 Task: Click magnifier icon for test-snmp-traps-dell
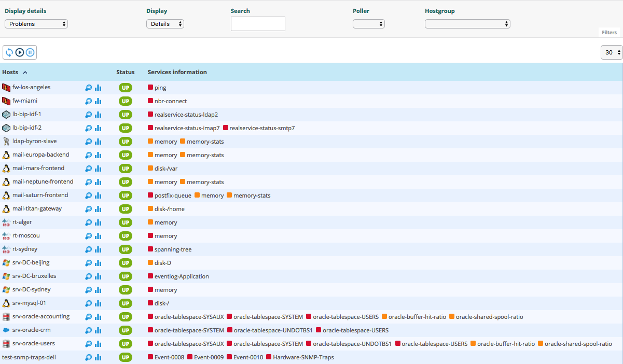(89, 357)
